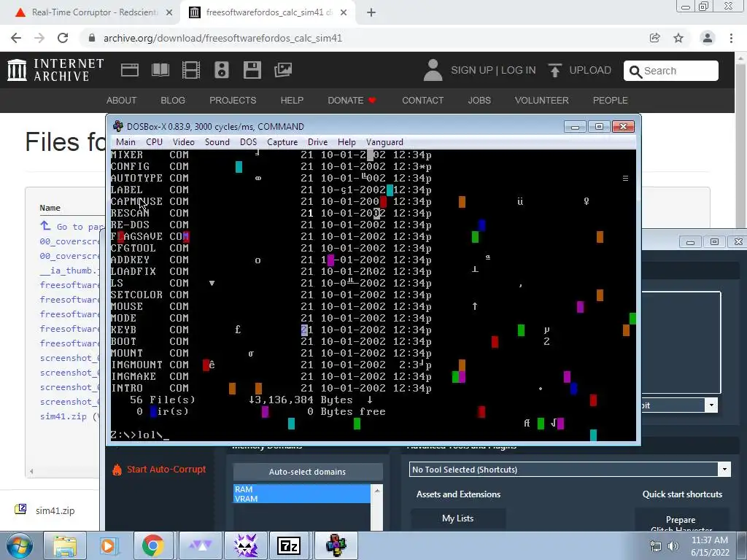
Task: Click the Auto-select domains button
Action: (307, 472)
